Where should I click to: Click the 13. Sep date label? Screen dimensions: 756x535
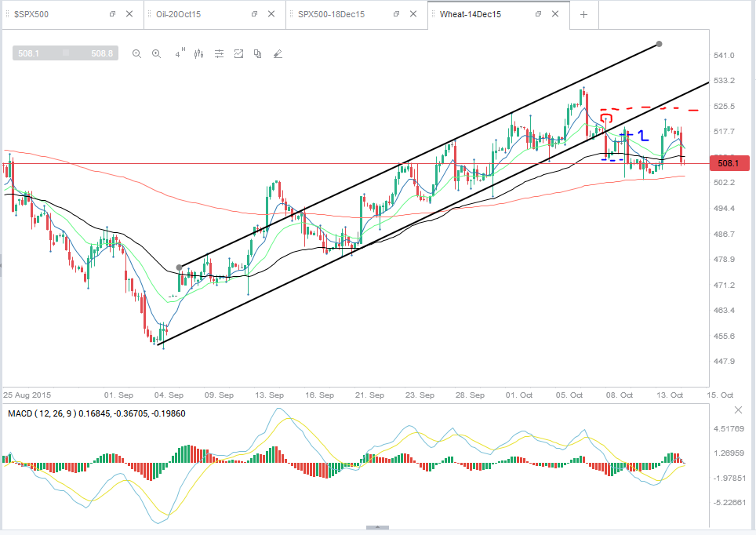[x=270, y=395]
